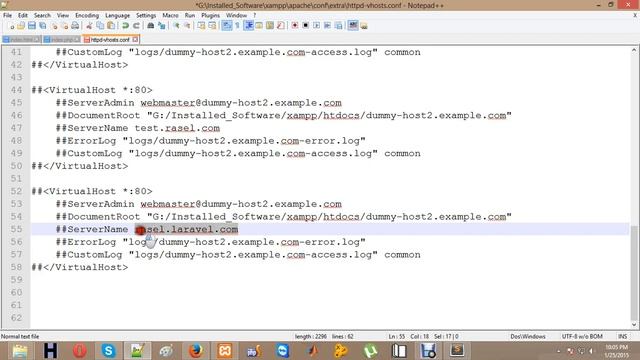The height and width of the screenshot is (360, 640).
Task: Click 'test.rasel.com' on line 47
Action: 177,128
